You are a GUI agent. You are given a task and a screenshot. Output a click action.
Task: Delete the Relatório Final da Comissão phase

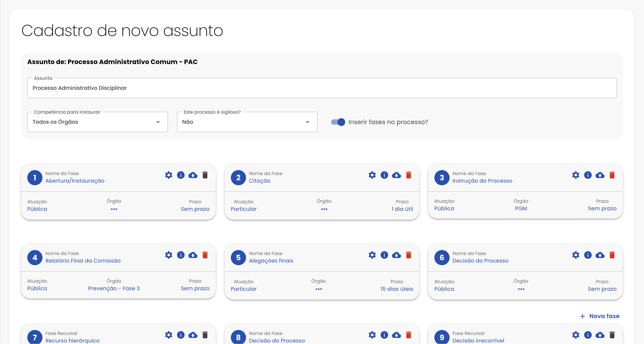point(205,255)
